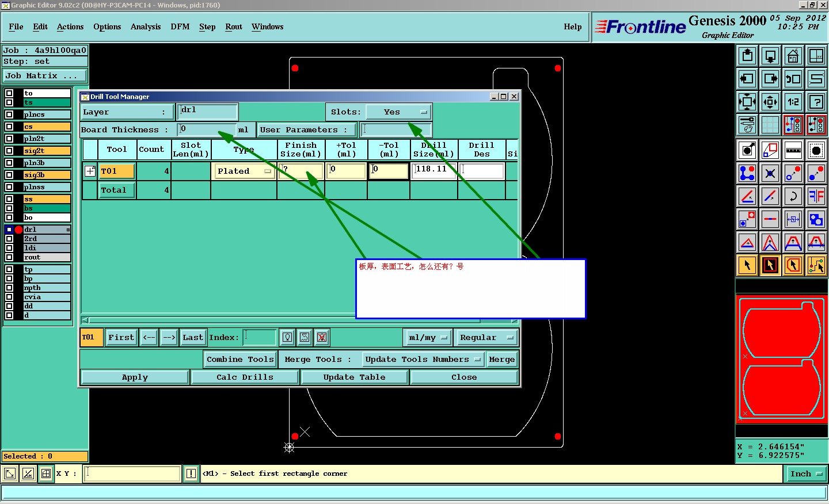
Task: Click the red X clear icon next to Index
Action: point(322,338)
